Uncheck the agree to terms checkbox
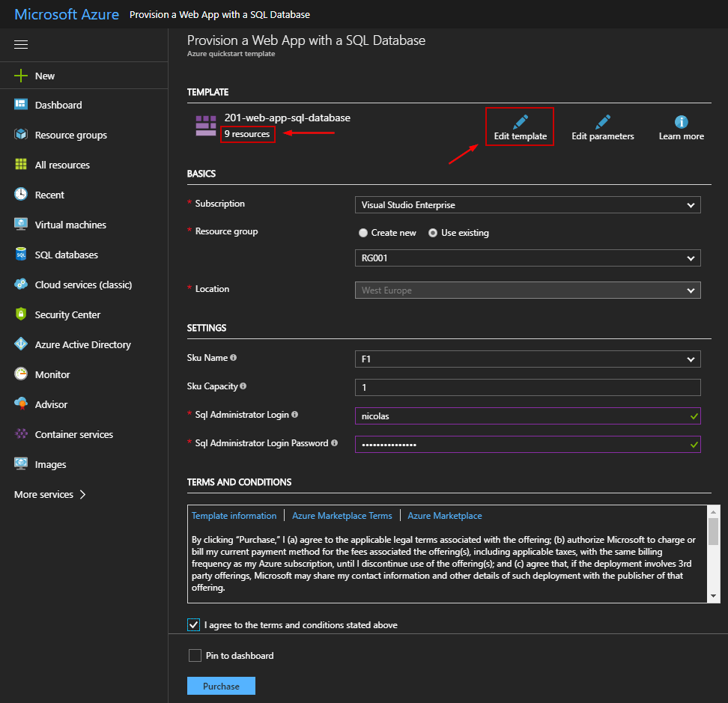Image resolution: width=728 pixels, height=703 pixels. [x=193, y=624]
